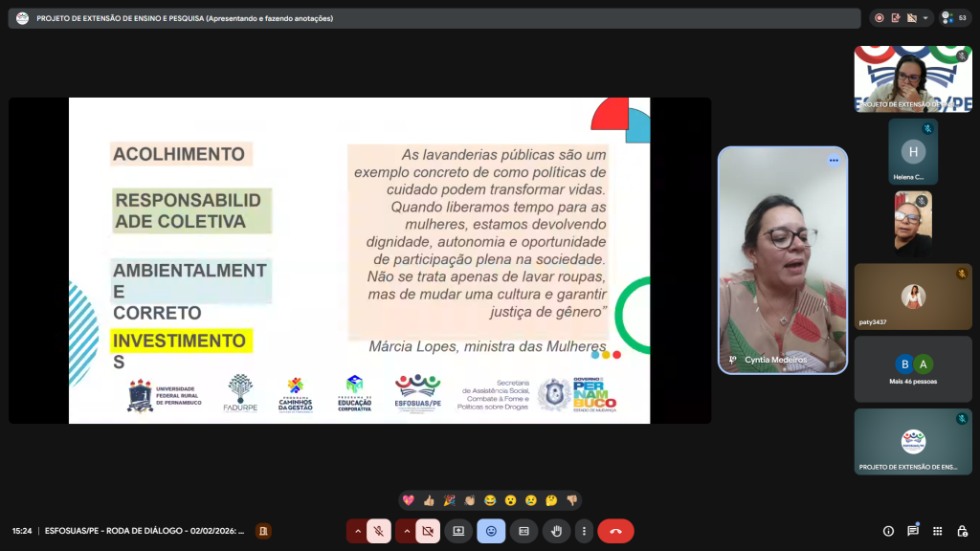Viewport: 980px width, 551px height.
Task: Toggle raise hand
Action: (x=556, y=531)
